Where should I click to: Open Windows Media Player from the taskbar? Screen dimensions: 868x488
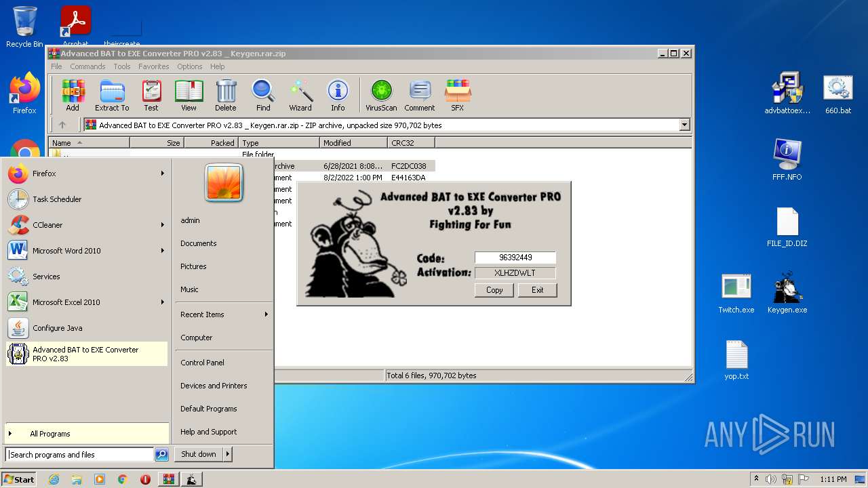click(x=100, y=479)
